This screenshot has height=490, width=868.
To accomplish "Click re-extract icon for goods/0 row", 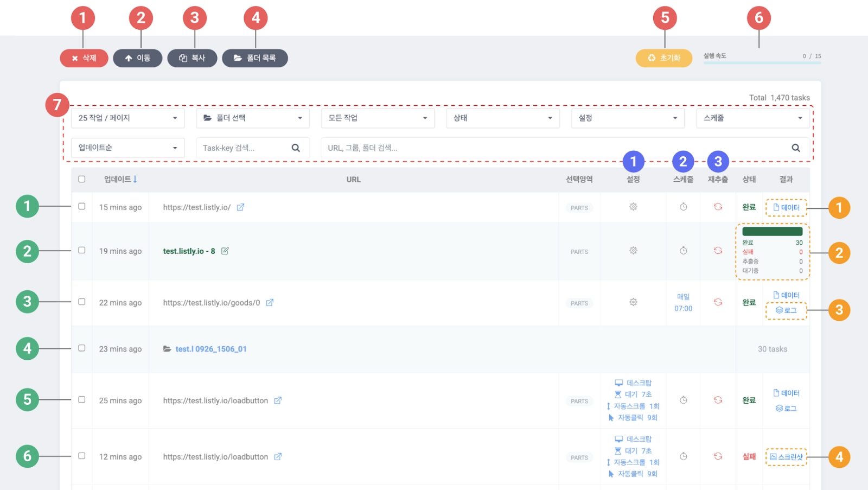I will (718, 302).
